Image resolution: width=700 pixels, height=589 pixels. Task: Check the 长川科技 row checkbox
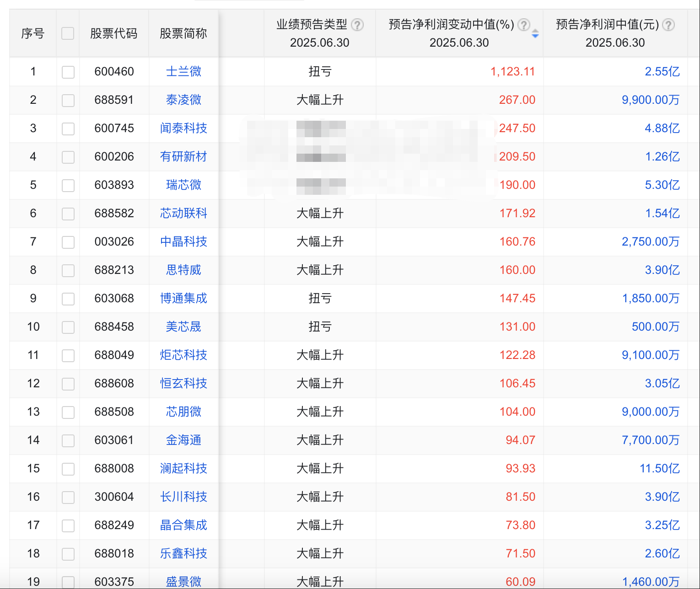pyautogui.click(x=68, y=497)
